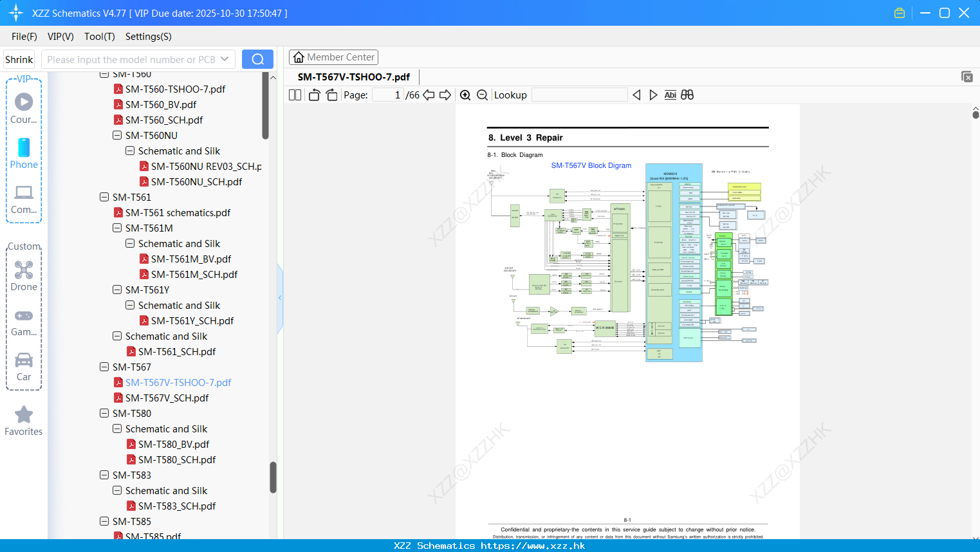The width and height of the screenshot is (980, 552).
Task: Open SM-T560-TSHOO-7.pdf file
Action: (175, 89)
